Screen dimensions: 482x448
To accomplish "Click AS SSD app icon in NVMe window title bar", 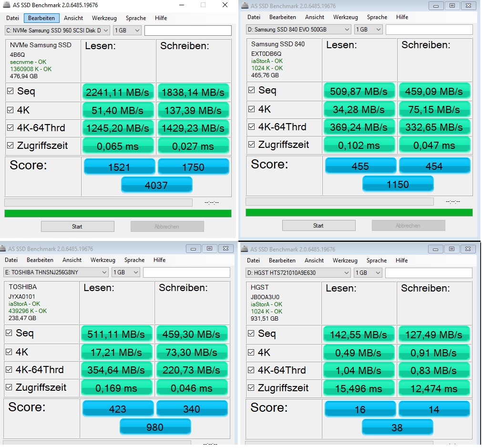I will pyautogui.click(x=6, y=5).
